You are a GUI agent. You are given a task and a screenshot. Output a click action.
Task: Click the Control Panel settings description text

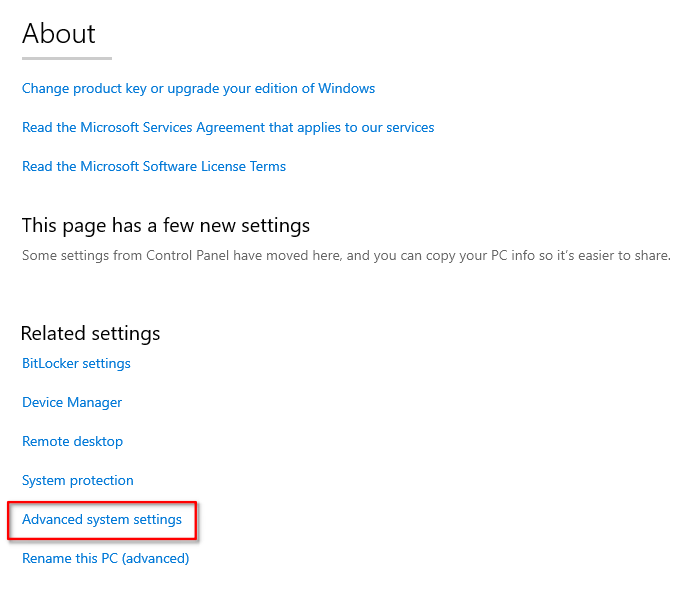346,256
